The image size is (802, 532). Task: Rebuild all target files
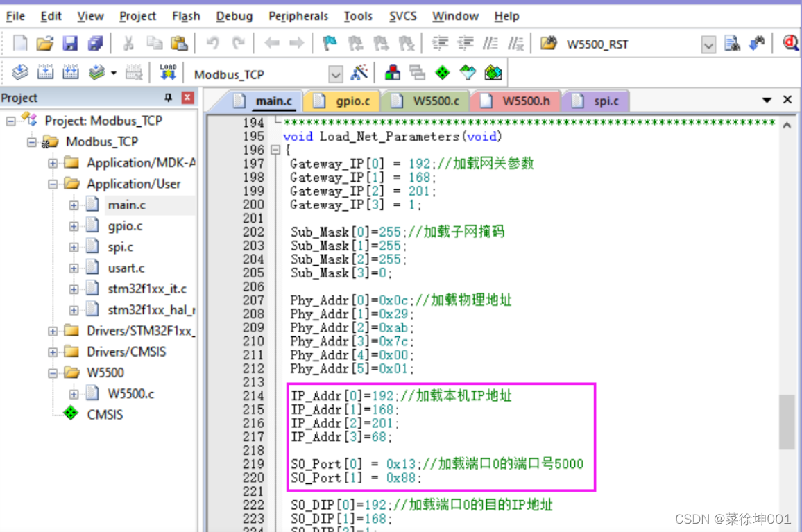coord(70,73)
